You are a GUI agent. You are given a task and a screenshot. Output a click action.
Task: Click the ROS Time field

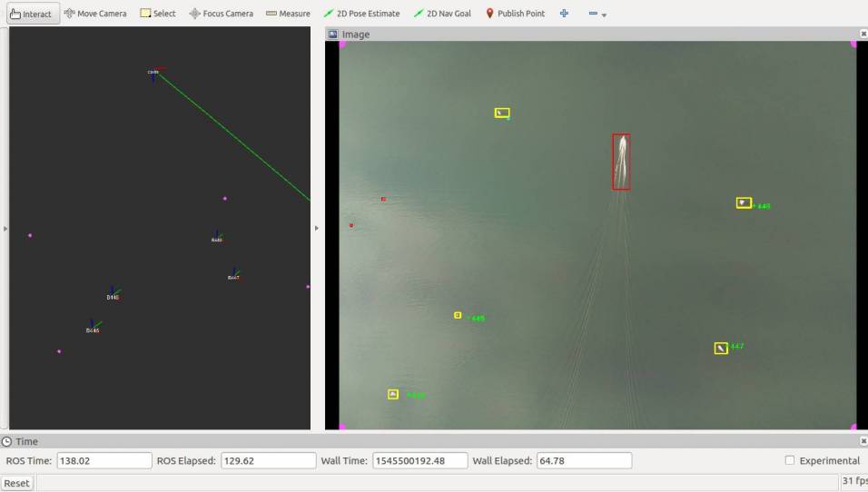click(104, 460)
